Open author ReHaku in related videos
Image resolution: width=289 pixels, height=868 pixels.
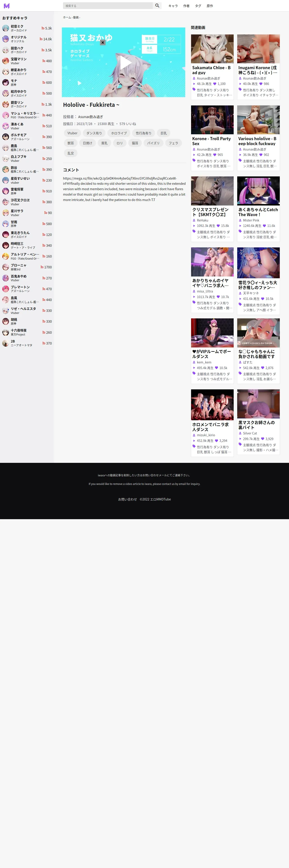[x=203, y=220]
